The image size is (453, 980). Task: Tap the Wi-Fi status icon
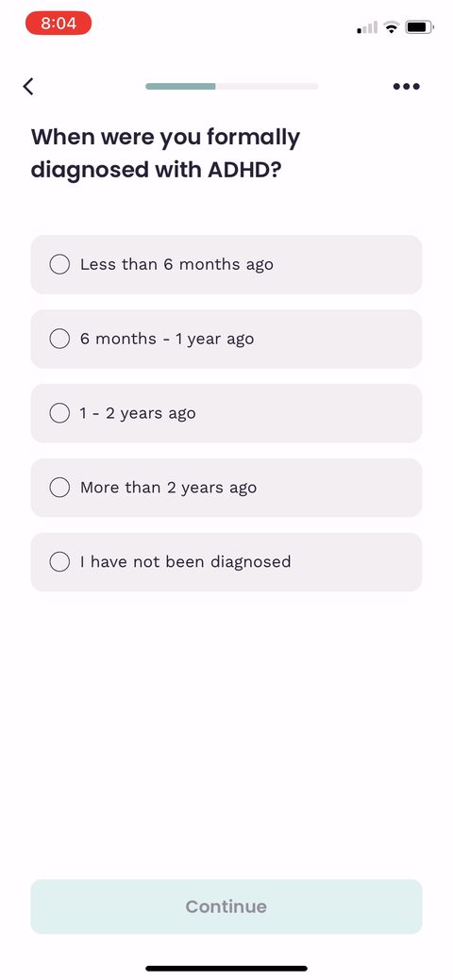click(392, 26)
